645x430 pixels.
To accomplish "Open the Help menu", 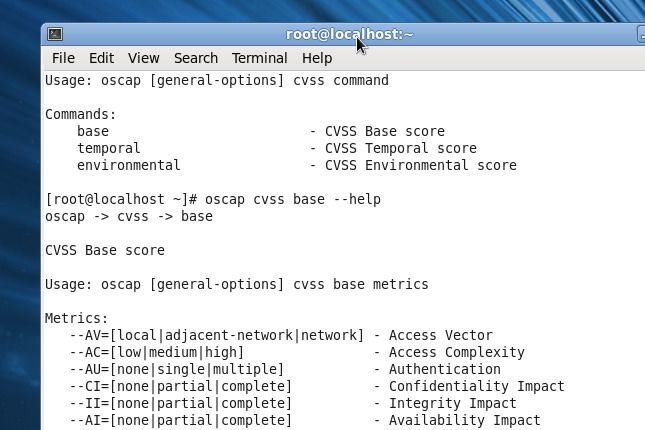I will [x=317, y=58].
